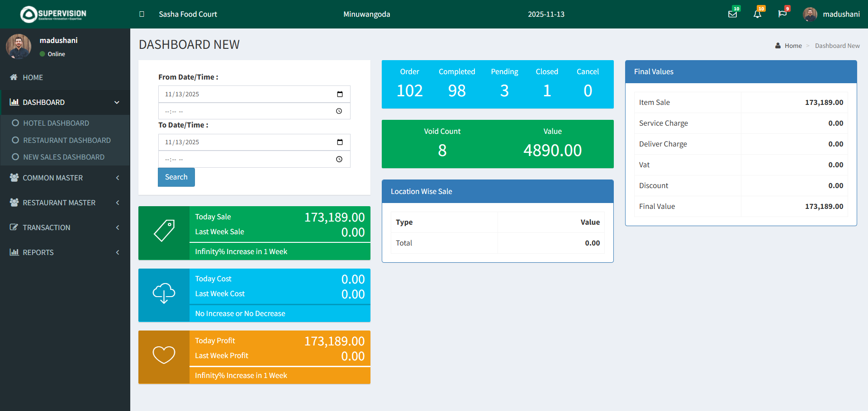Click madushani's profile avatar in the top bar
Viewport: 868px width, 411px height.
[x=810, y=14]
